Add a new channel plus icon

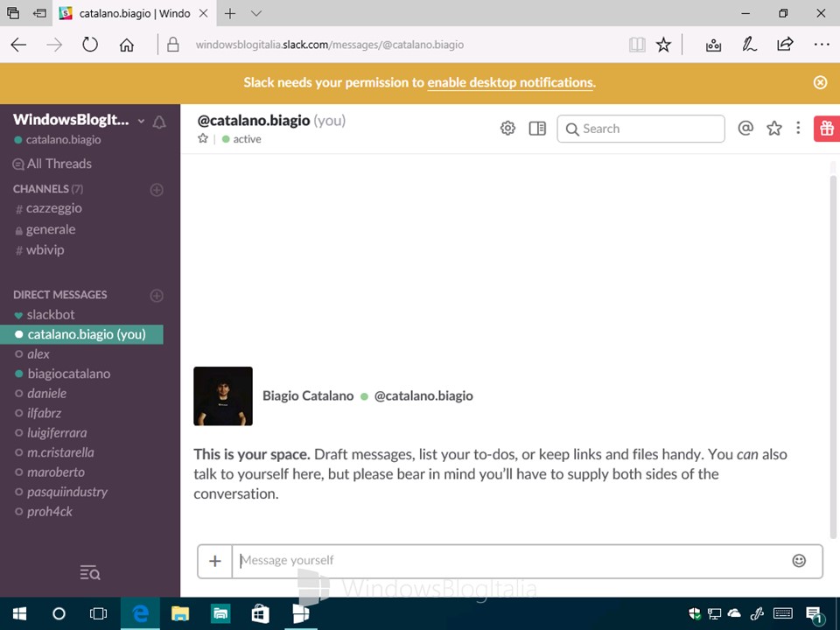pyautogui.click(x=157, y=190)
